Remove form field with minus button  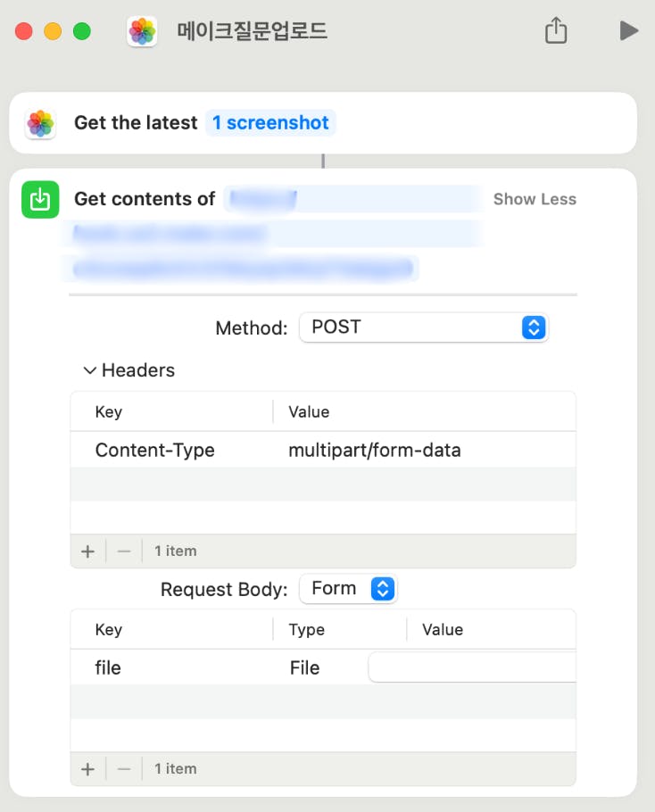tap(124, 769)
